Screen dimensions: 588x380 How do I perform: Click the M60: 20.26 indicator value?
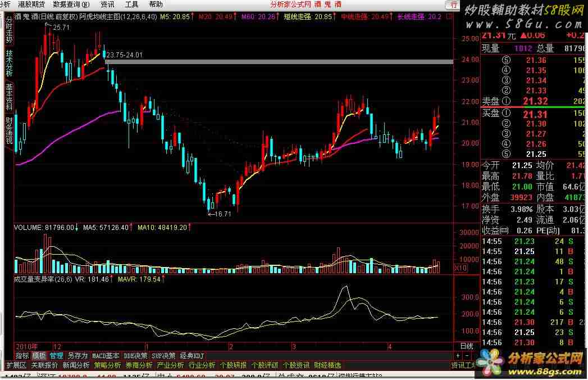coord(258,16)
